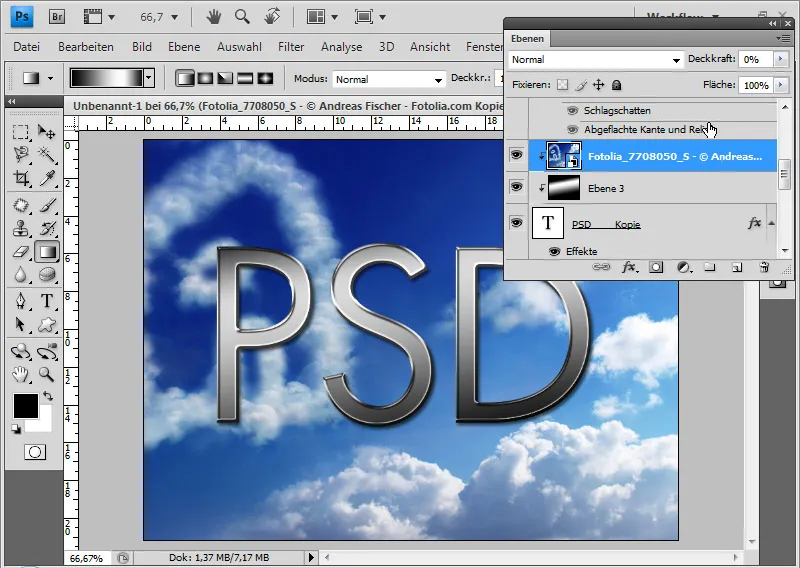Select the Eyedropper tool
800x568 pixels.
pyautogui.click(x=46, y=178)
